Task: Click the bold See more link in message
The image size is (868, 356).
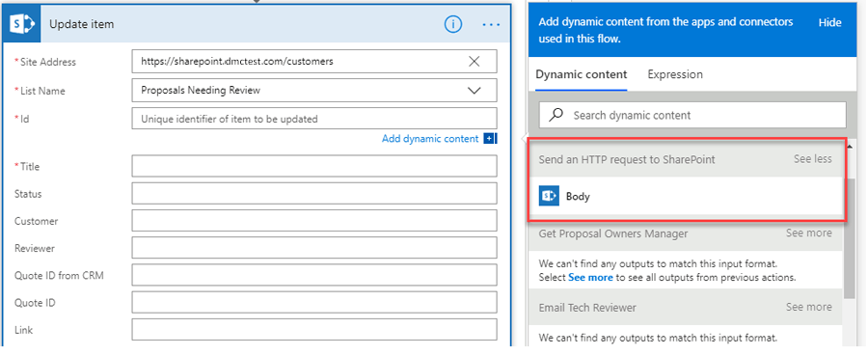Action: [590, 277]
